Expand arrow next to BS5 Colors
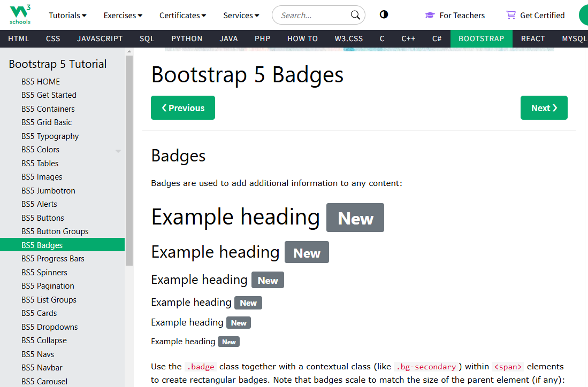The image size is (588, 387). point(118,151)
